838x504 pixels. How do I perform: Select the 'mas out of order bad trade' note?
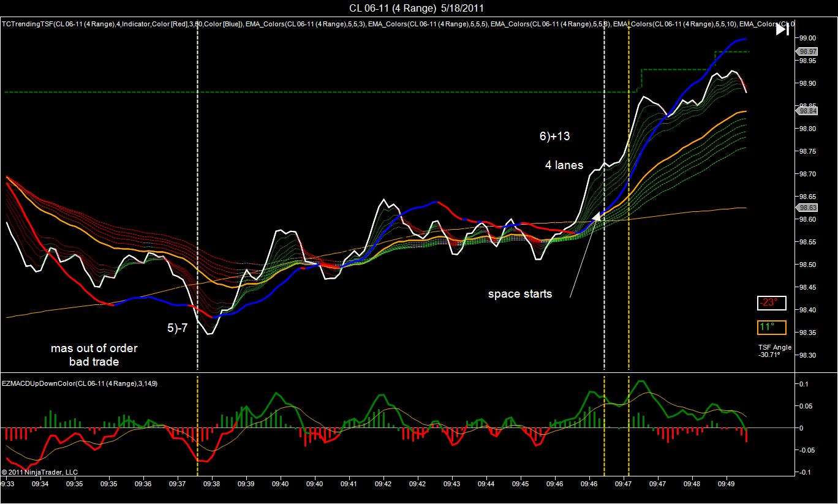94,355
